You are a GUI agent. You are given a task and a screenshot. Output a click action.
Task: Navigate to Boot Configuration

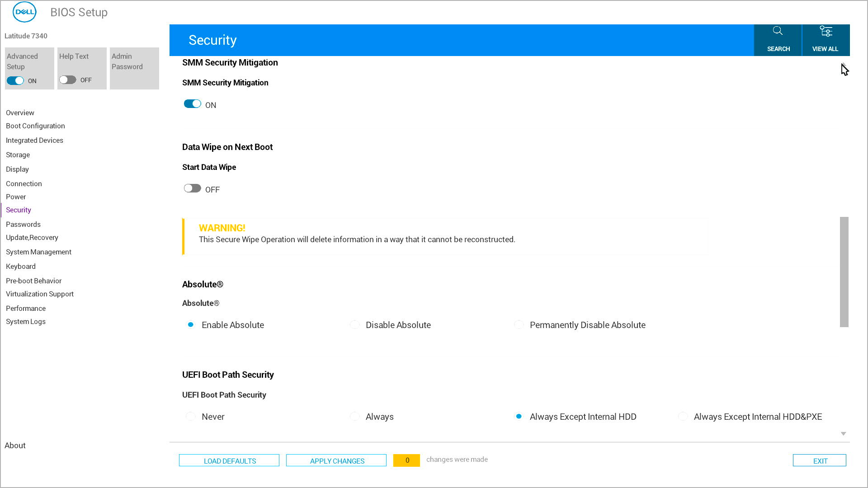coord(35,126)
